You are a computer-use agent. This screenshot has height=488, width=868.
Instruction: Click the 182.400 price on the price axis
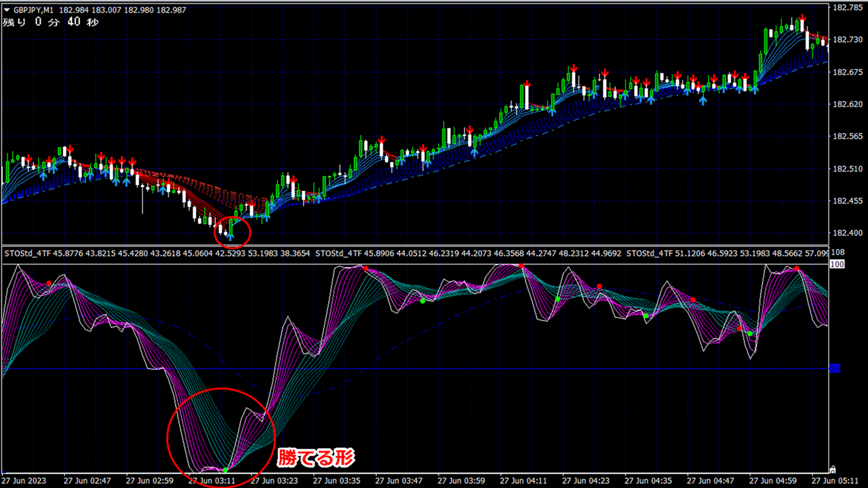[x=847, y=233]
